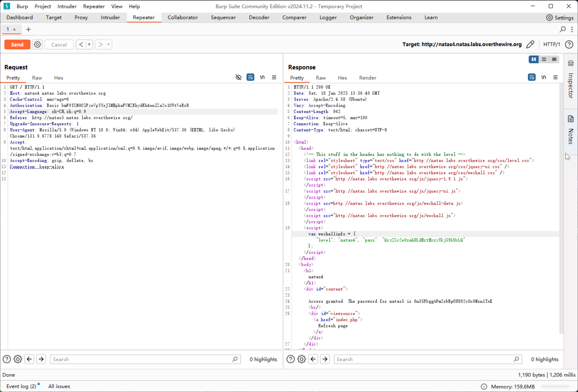Select combined tabbed layout icon
Viewport: 578px width, 392px height.
click(x=554, y=59)
